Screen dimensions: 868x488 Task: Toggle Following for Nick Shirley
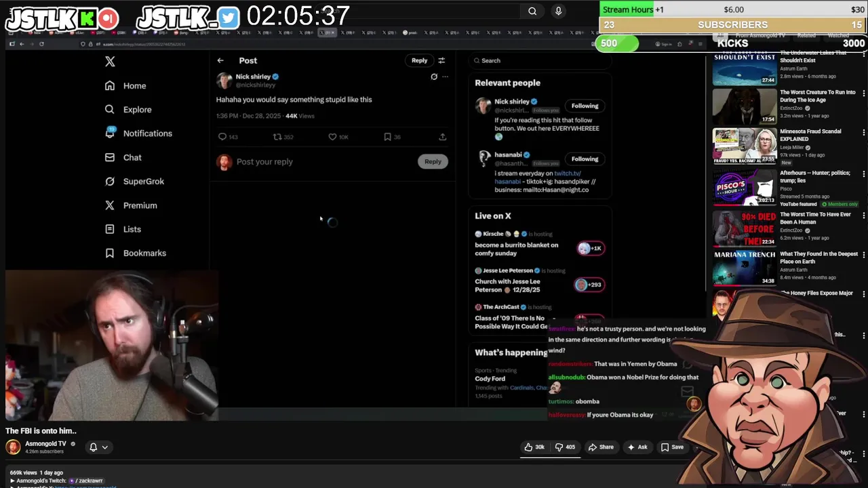585,106
